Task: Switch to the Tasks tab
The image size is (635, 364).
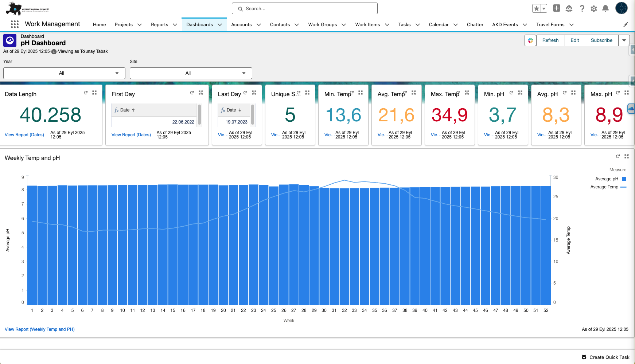Action: [x=404, y=25]
